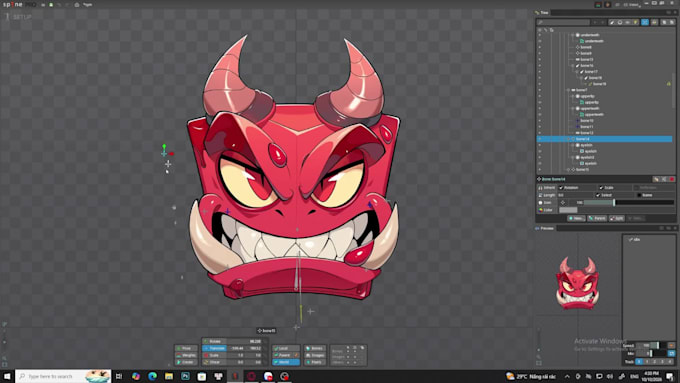Collapse bone16 in the tree

572,65
